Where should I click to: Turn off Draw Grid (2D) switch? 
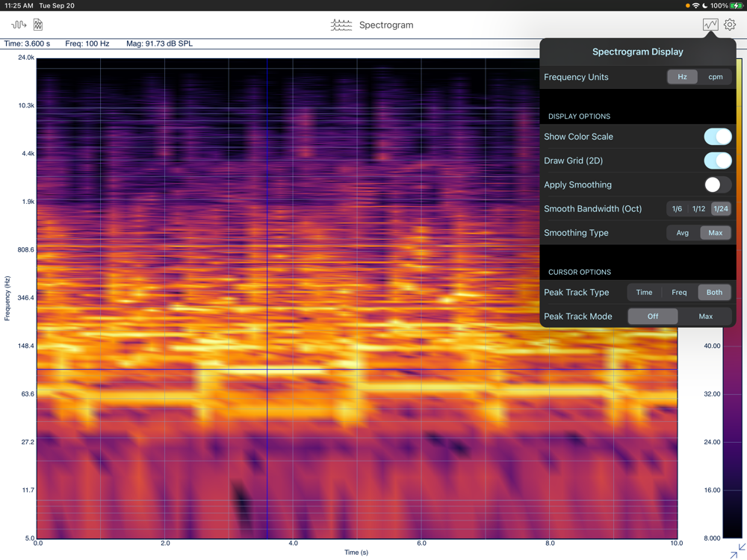pos(717,161)
